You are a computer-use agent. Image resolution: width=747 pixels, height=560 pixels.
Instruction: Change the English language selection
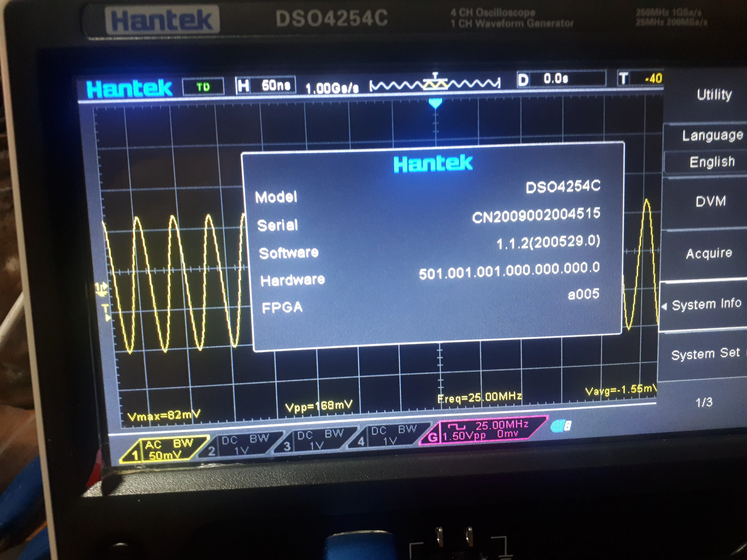(712, 162)
